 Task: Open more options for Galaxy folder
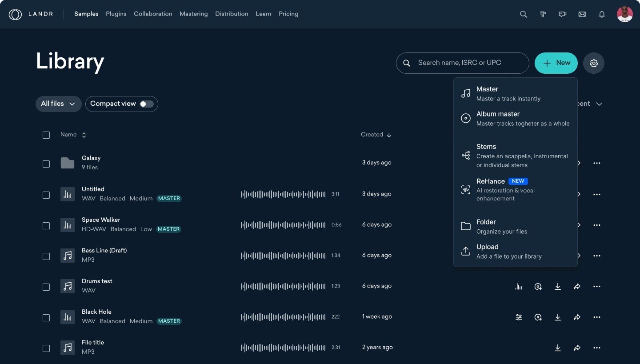coord(597,164)
